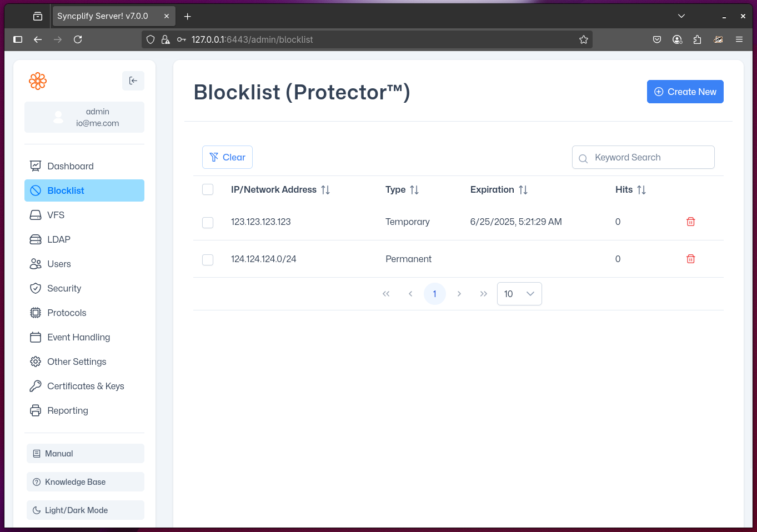Check the select-all checkbox in table header
Screen dimensions: 757x532
coord(208,189)
